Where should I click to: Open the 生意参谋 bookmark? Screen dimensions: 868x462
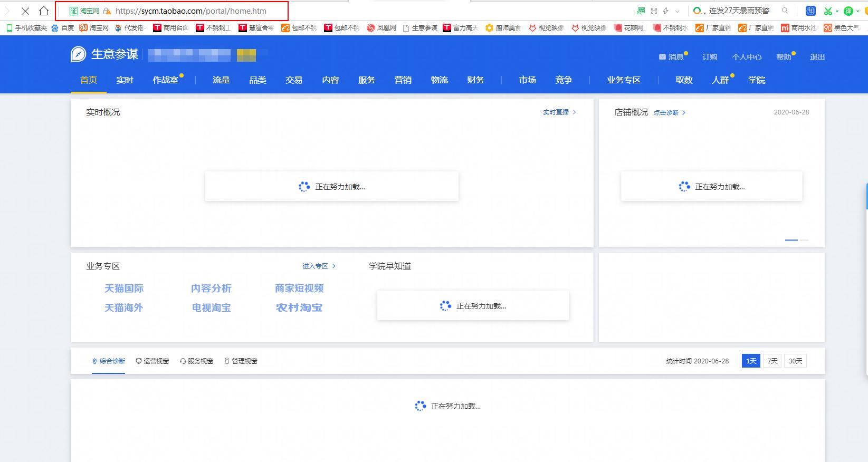coord(419,27)
